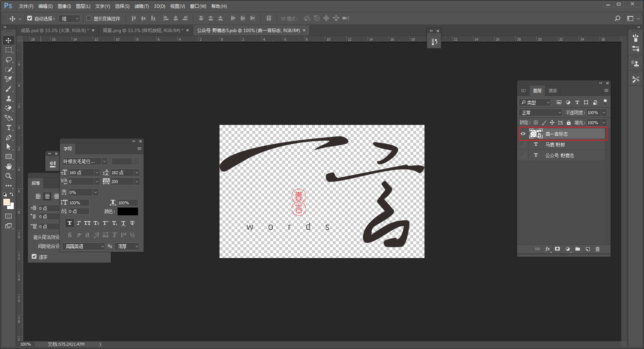
Task: Select the Lasso tool
Action: click(x=8, y=60)
